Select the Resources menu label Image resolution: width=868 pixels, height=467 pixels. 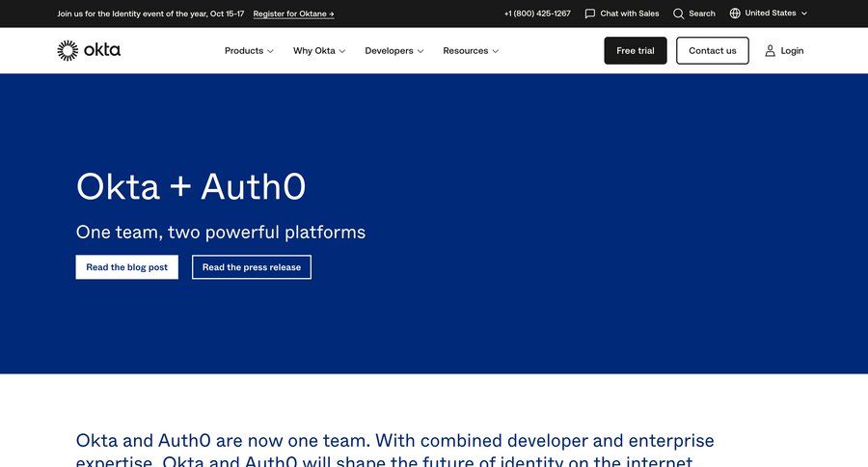point(466,50)
